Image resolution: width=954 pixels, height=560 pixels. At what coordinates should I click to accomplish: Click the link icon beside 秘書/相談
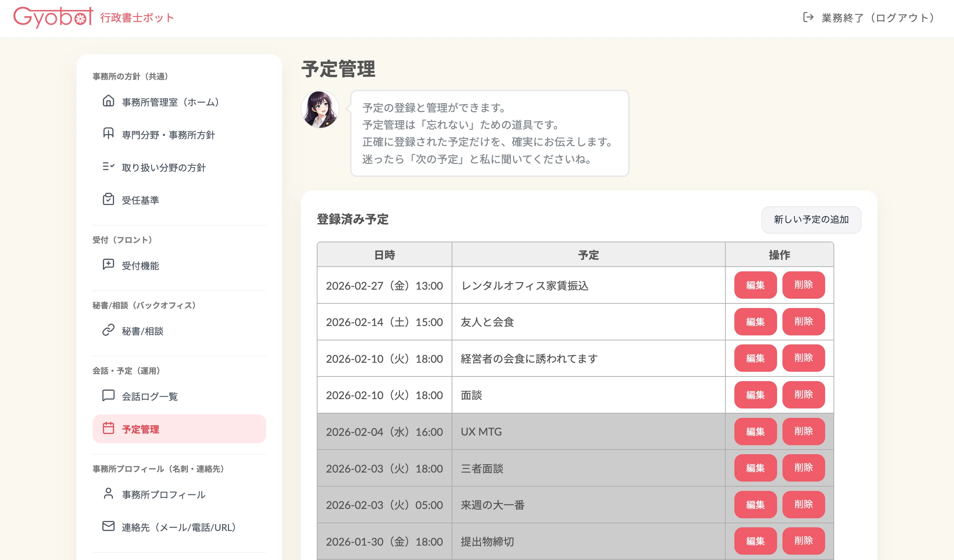[x=108, y=330]
